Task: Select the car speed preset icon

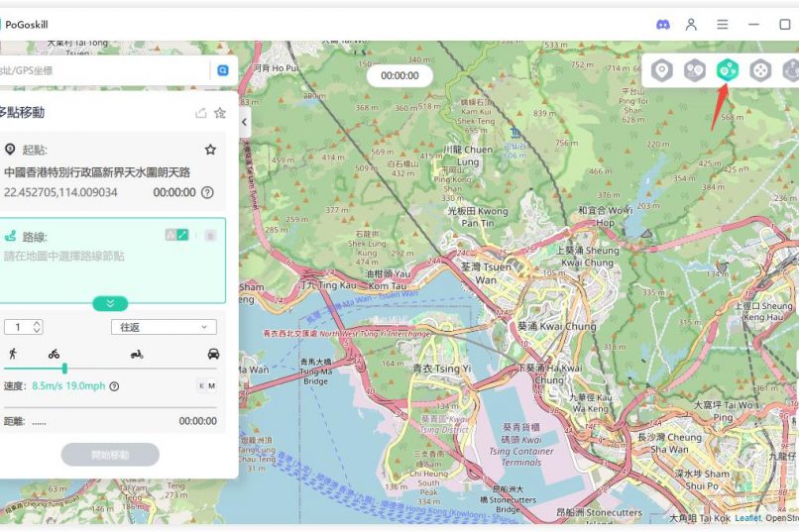Action: pos(213,354)
